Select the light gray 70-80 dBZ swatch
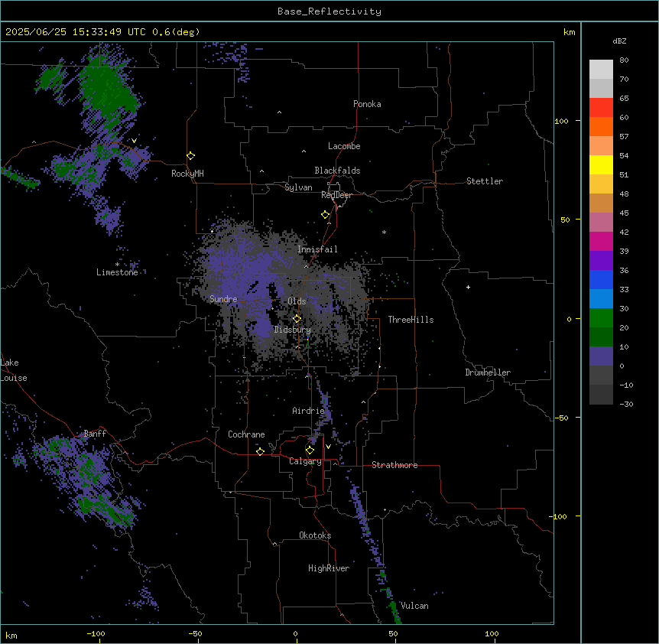 [601, 70]
